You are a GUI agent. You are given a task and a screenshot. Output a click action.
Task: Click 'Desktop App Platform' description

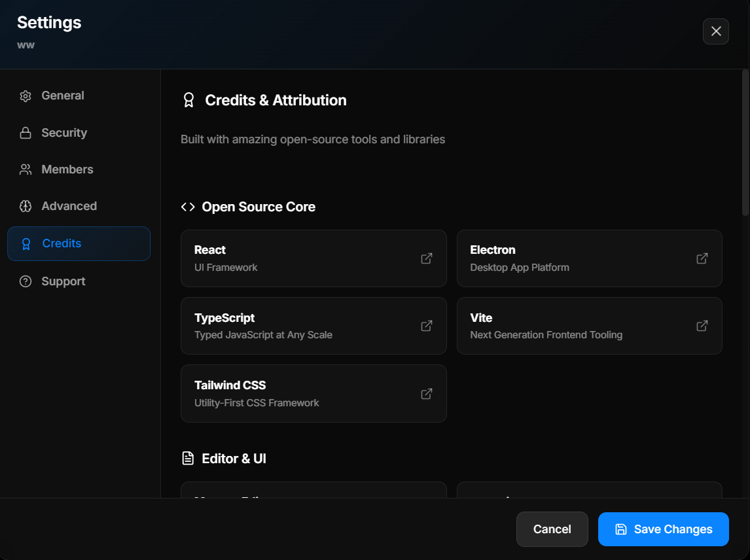(x=520, y=268)
